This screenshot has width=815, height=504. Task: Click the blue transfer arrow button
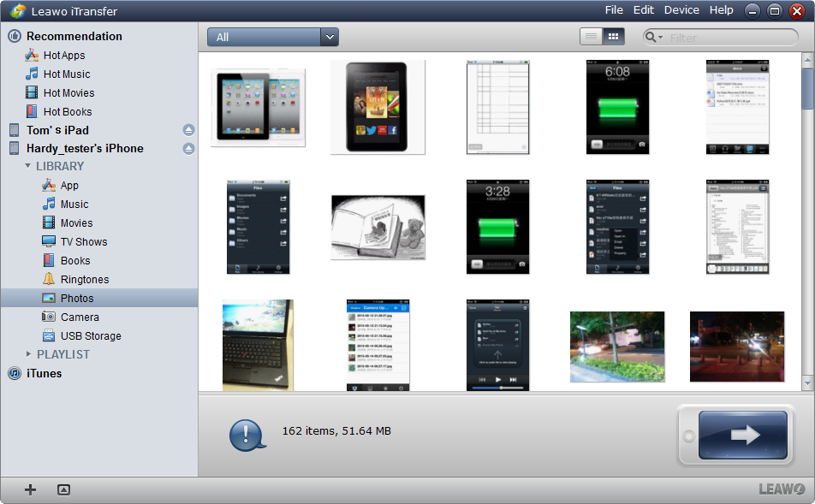point(743,436)
